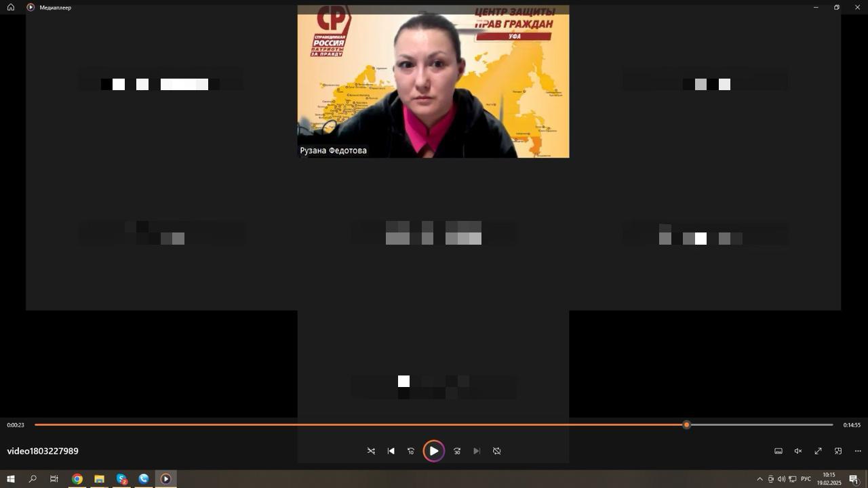Click Рузана Федотова's video tile

tap(433, 81)
